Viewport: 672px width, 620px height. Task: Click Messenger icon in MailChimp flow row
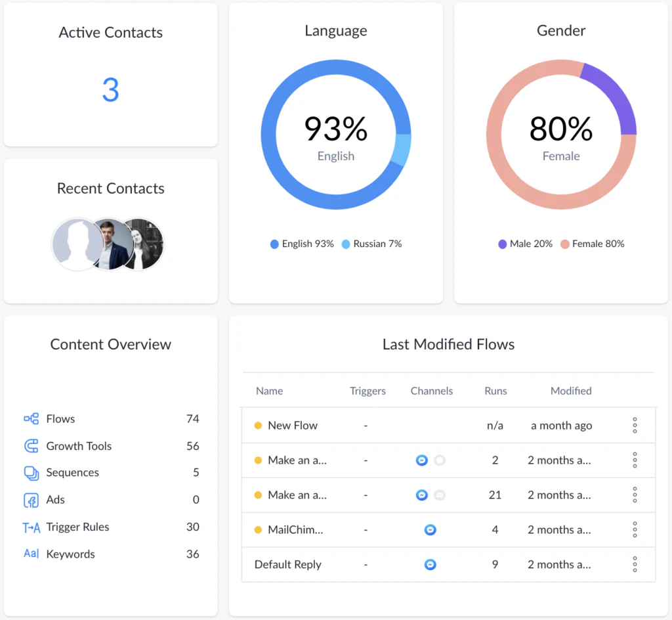coord(430,529)
